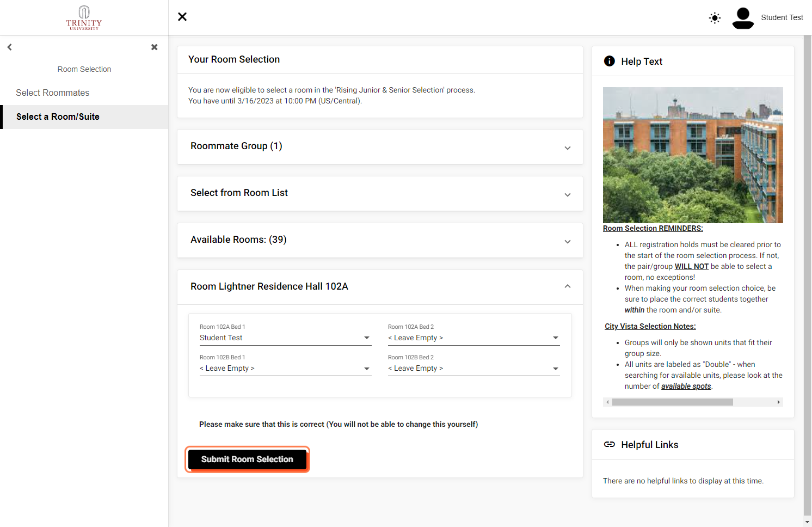Click the Help Text info icon
The height and width of the screenshot is (527, 812).
pyautogui.click(x=610, y=62)
